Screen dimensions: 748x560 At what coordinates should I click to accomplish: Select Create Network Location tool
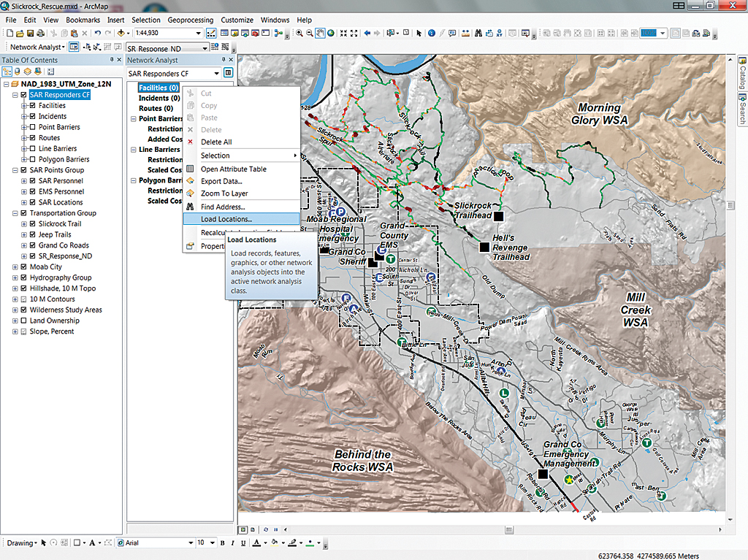click(x=88, y=47)
